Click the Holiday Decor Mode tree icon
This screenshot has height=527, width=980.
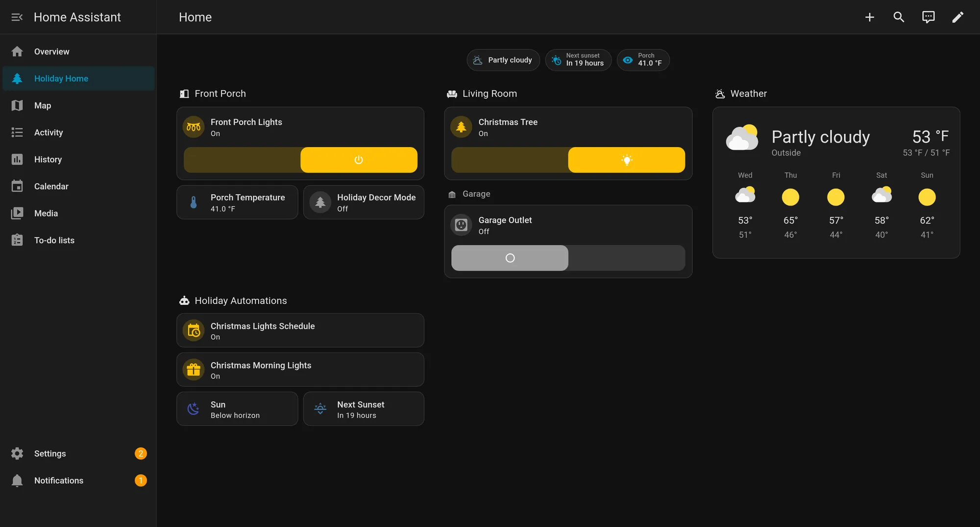tap(320, 202)
